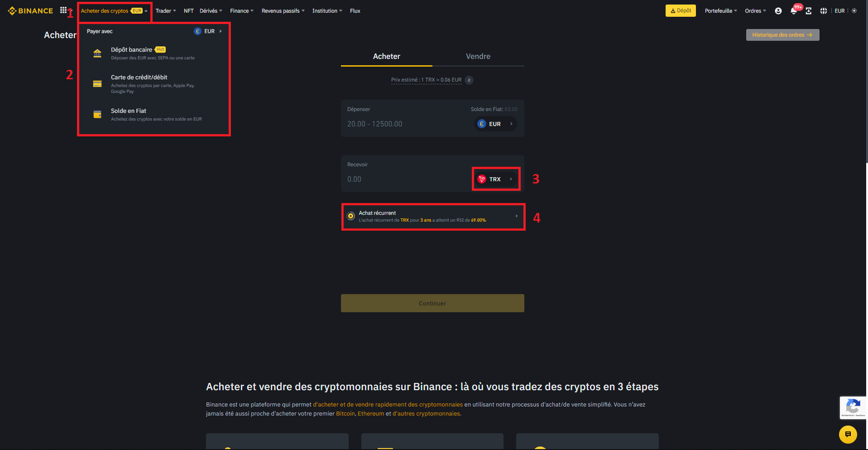Open the app download icon
The image size is (868, 450).
pos(809,11)
